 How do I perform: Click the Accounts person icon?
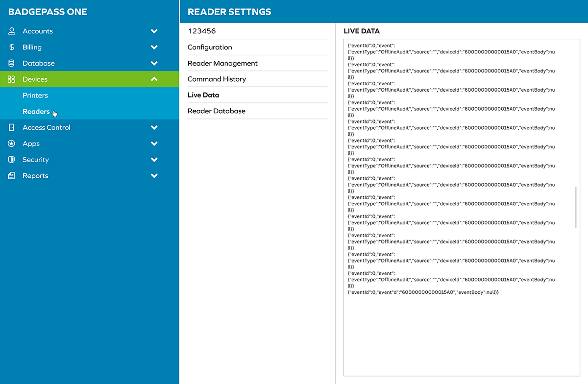coord(12,31)
